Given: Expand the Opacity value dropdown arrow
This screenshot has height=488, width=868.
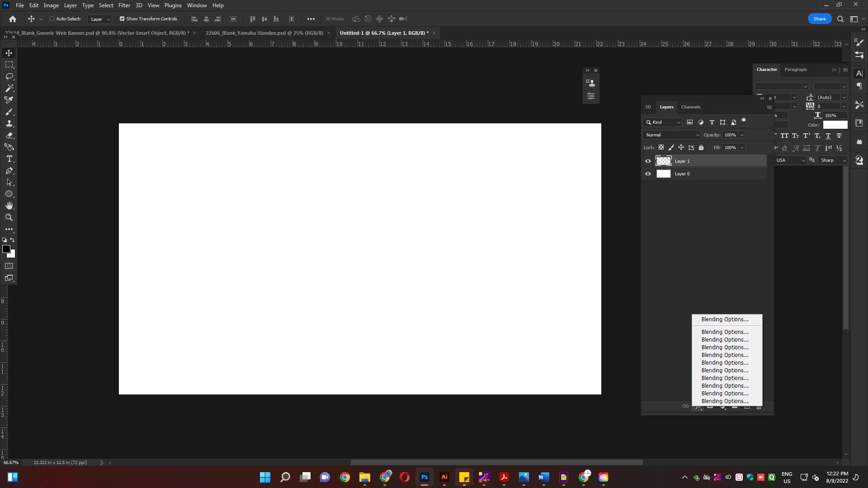Looking at the screenshot, I should (x=742, y=135).
